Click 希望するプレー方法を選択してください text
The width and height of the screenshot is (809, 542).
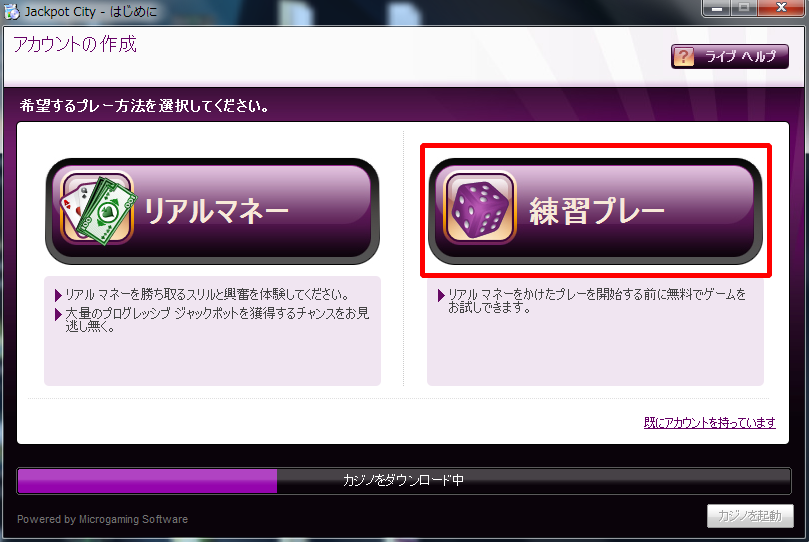point(144,106)
